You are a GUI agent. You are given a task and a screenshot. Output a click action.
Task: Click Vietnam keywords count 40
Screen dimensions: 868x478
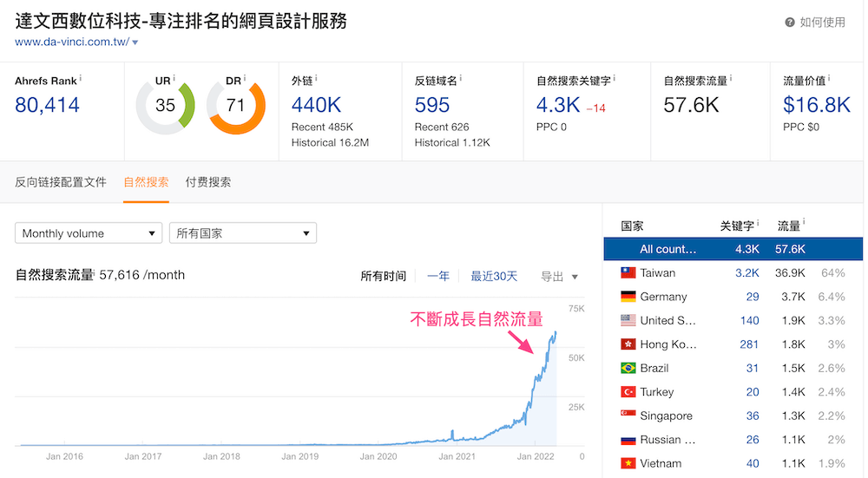tap(753, 463)
